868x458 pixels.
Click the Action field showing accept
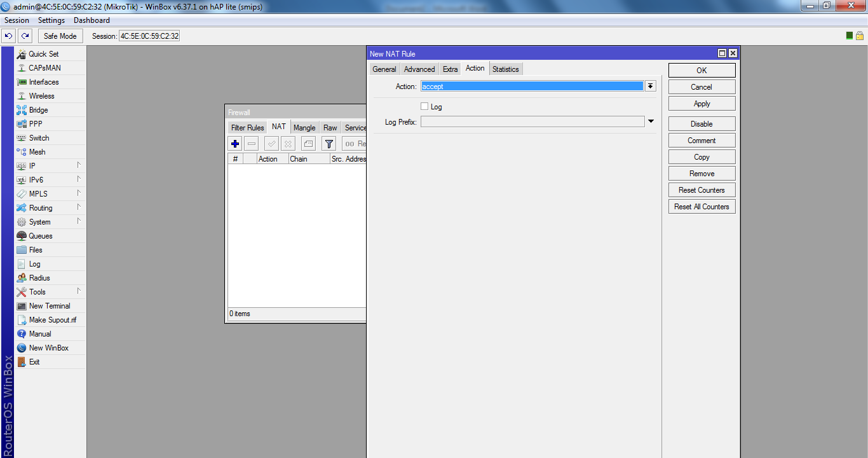[x=532, y=87]
